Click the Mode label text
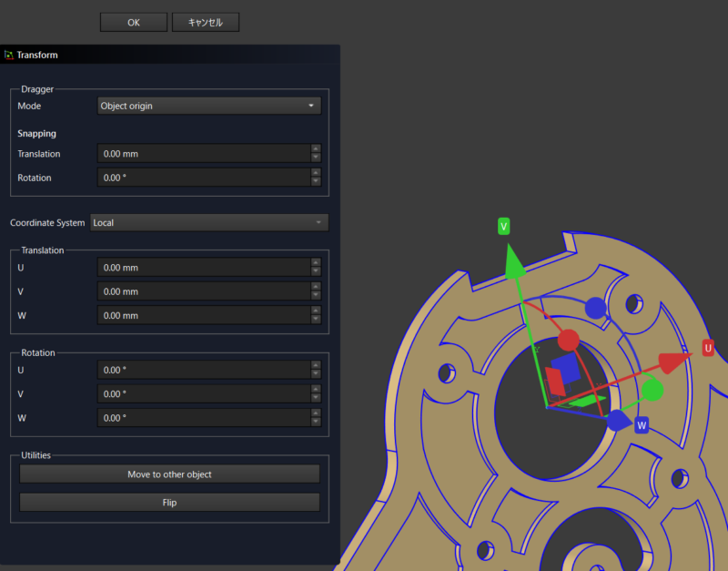This screenshot has width=728, height=571. point(29,106)
